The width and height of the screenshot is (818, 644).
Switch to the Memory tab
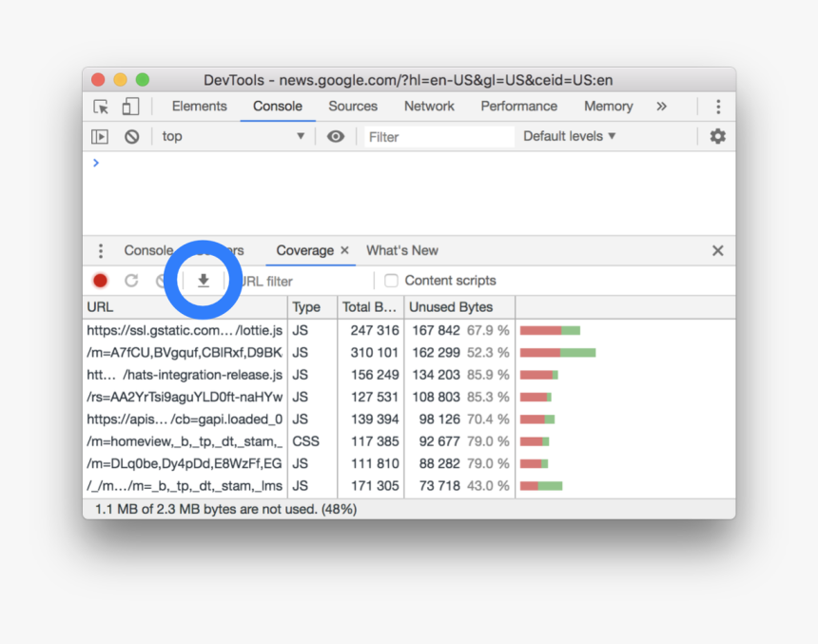(609, 106)
